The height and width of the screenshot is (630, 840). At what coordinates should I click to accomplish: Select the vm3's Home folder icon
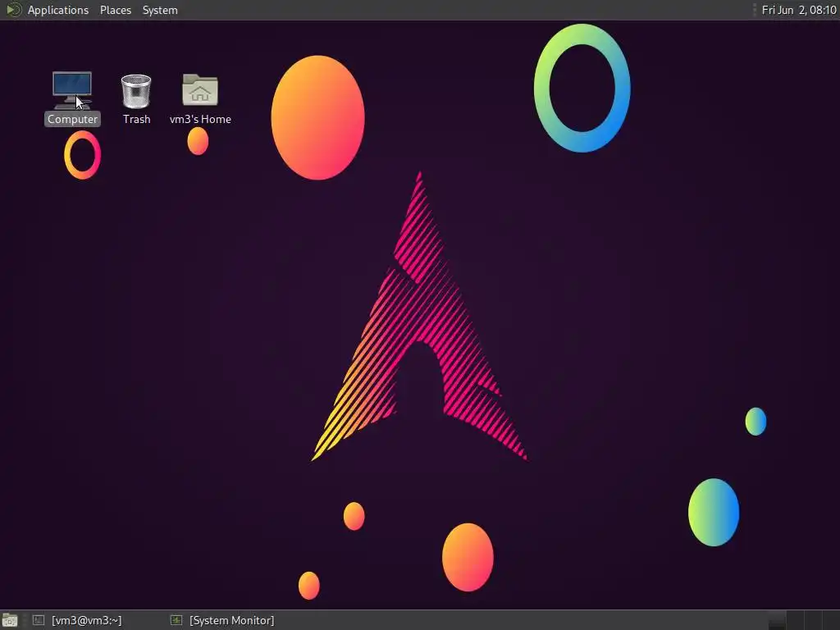point(200,99)
